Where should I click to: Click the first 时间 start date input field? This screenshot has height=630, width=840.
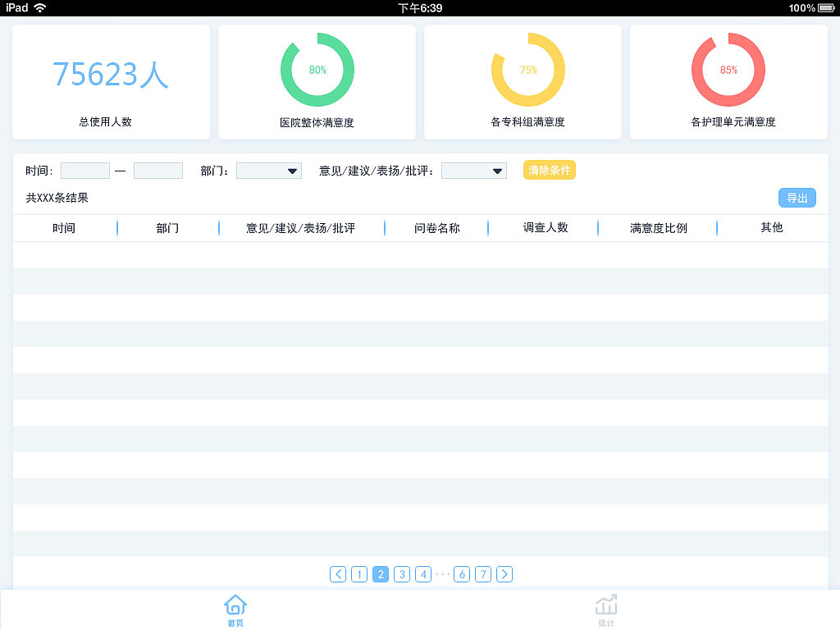[84, 171]
